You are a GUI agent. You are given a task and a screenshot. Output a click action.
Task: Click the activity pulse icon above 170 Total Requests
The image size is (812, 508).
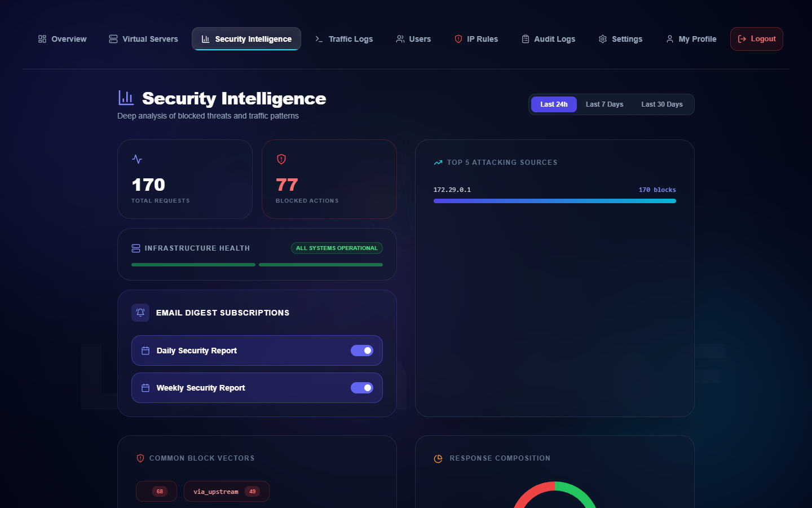tap(137, 159)
